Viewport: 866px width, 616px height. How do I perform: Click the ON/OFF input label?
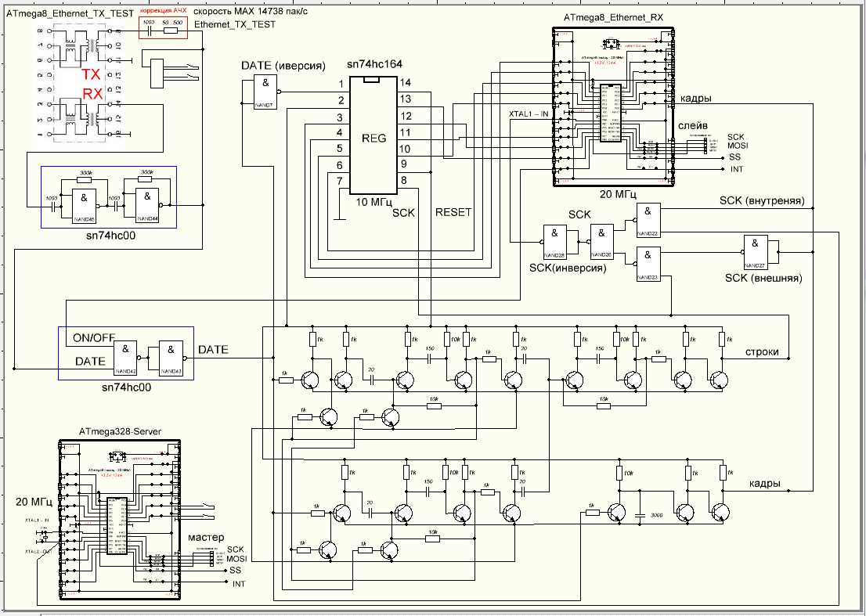click(95, 337)
